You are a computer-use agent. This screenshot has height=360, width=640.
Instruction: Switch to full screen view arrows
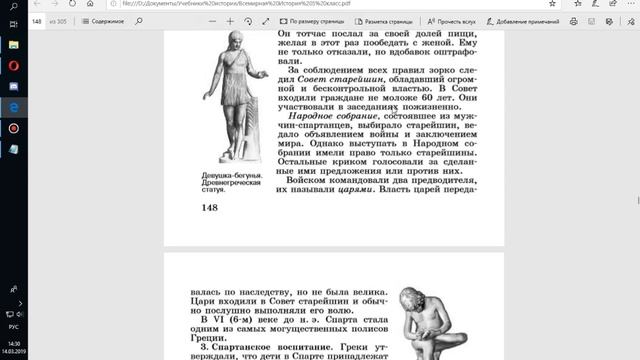coord(266,21)
